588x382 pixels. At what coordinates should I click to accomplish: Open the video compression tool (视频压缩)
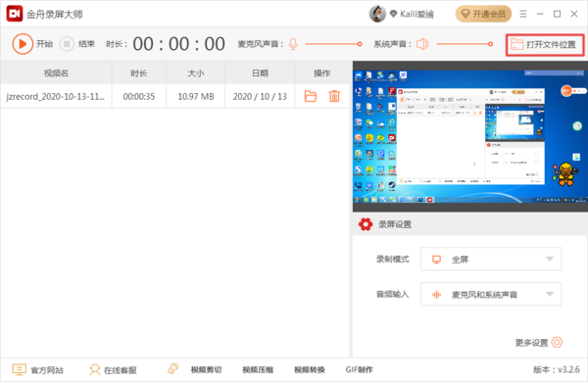click(258, 370)
